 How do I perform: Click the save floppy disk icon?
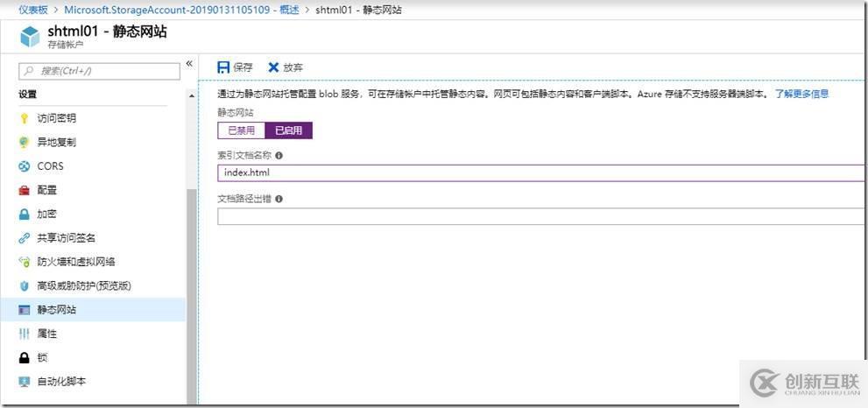click(x=223, y=67)
